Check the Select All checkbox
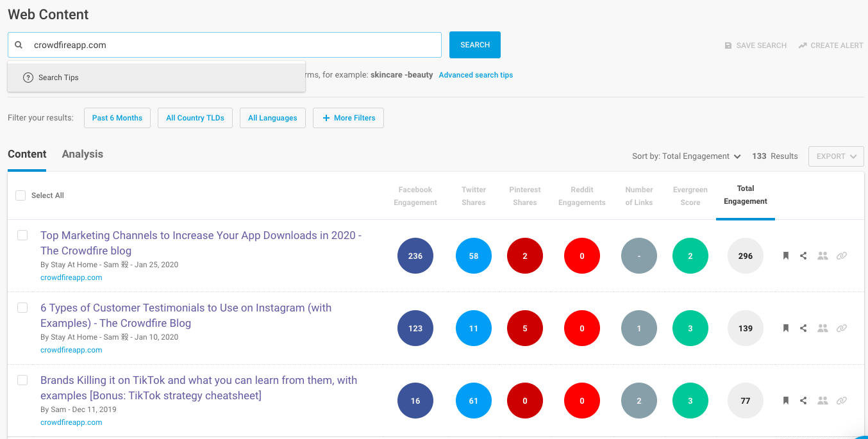Viewport: 868px width, 439px height. pos(21,195)
